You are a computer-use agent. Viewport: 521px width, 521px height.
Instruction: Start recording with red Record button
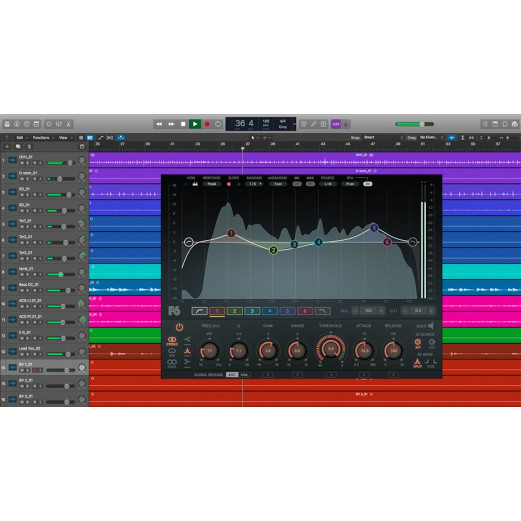click(207, 124)
